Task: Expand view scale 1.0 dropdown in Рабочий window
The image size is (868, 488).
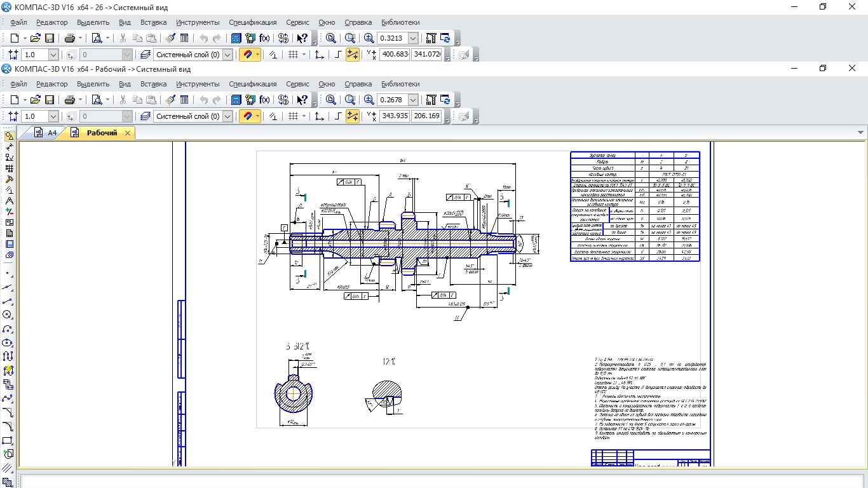Action: (53, 116)
